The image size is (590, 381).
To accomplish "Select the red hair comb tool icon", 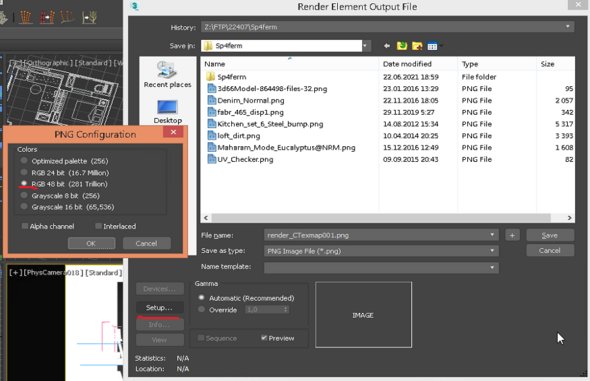I will point(47,17).
